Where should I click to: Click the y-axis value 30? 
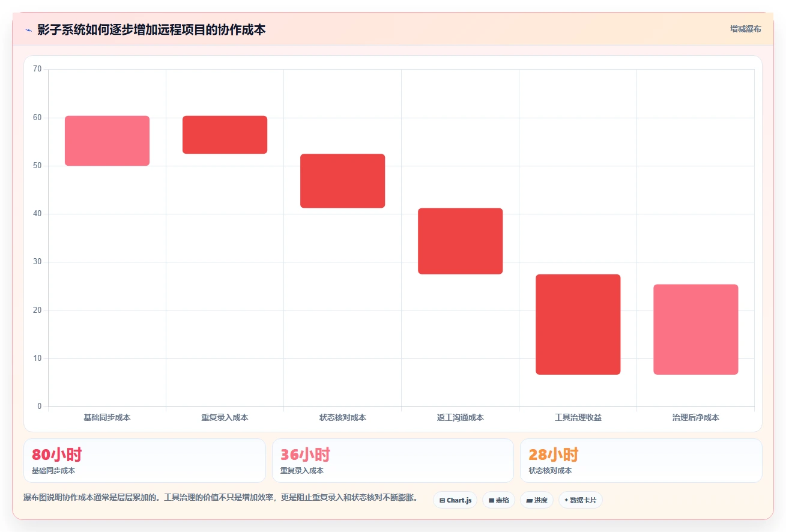click(x=37, y=262)
